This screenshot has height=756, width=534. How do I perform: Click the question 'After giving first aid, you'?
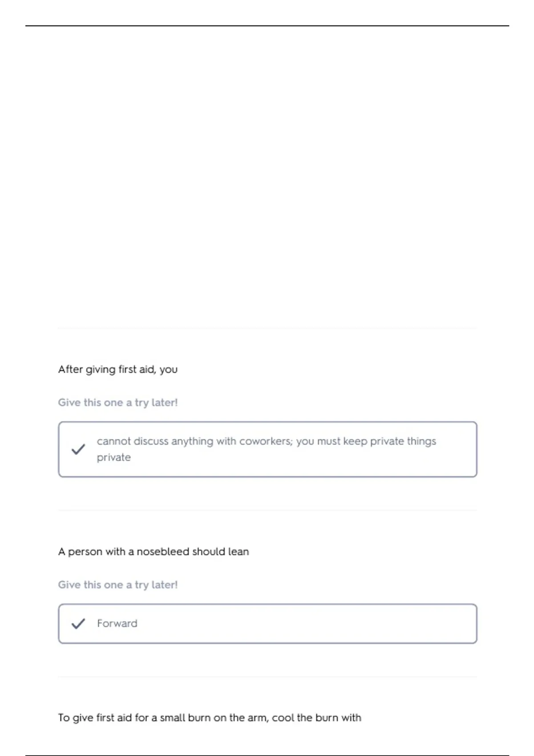click(x=118, y=370)
